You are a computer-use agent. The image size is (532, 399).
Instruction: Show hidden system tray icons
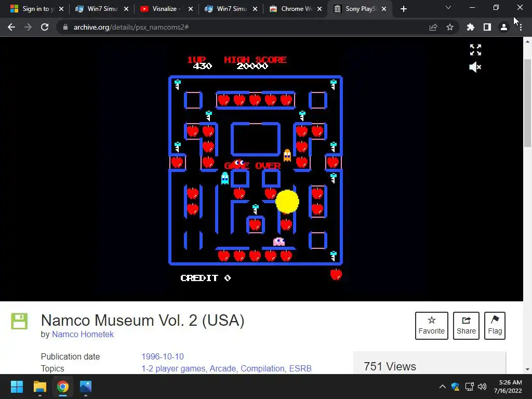tap(443, 387)
